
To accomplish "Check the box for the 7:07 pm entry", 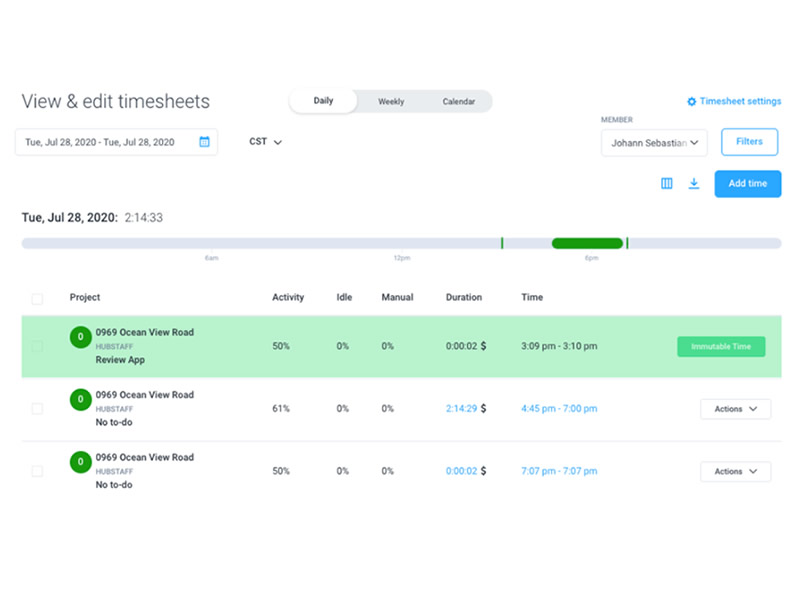I will pyautogui.click(x=37, y=471).
